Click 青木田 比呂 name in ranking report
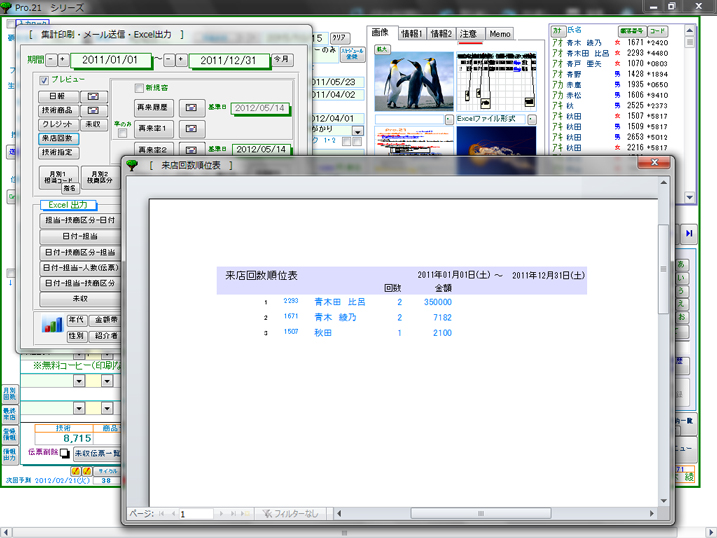The image size is (717, 538). [x=340, y=302]
